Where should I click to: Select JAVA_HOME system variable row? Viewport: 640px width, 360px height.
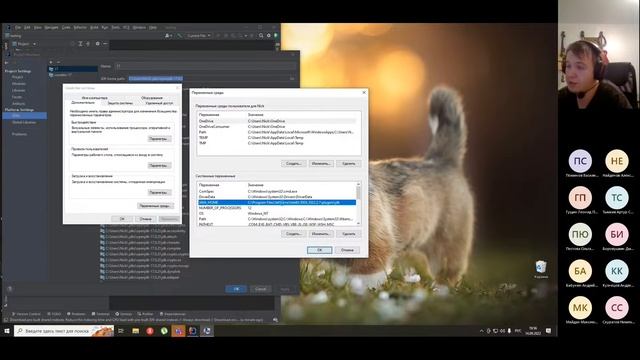click(277, 202)
